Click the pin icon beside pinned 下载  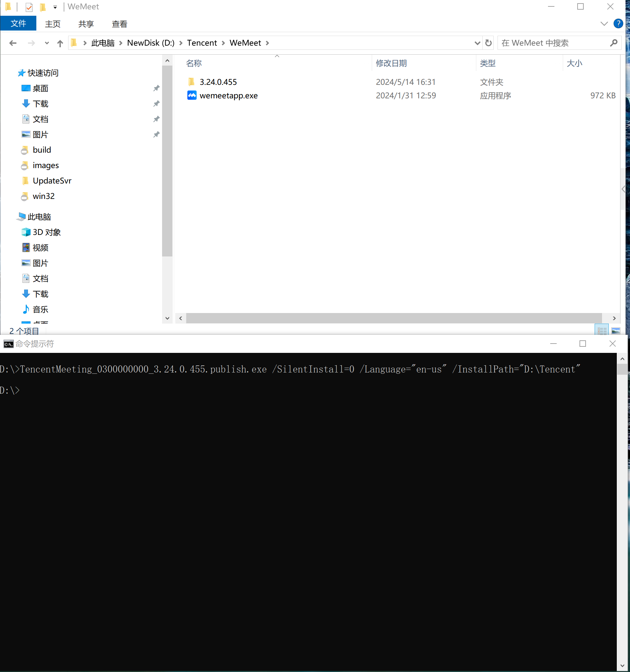pos(156,104)
